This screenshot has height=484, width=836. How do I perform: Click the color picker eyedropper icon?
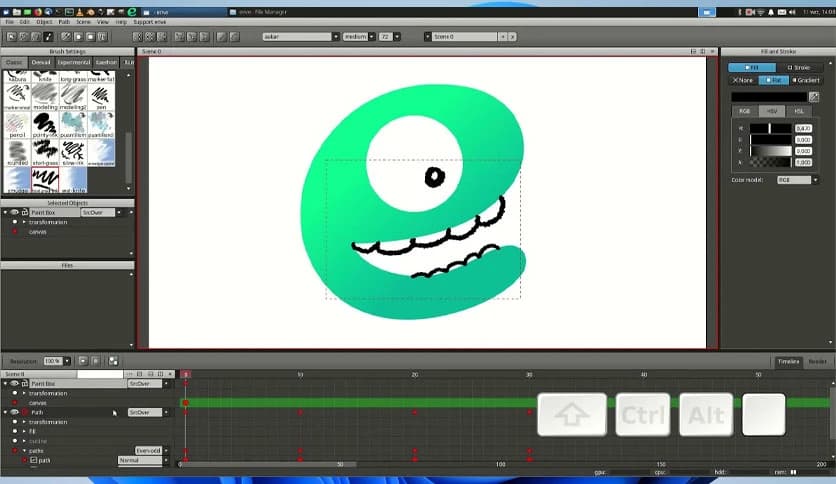(x=814, y=97)
